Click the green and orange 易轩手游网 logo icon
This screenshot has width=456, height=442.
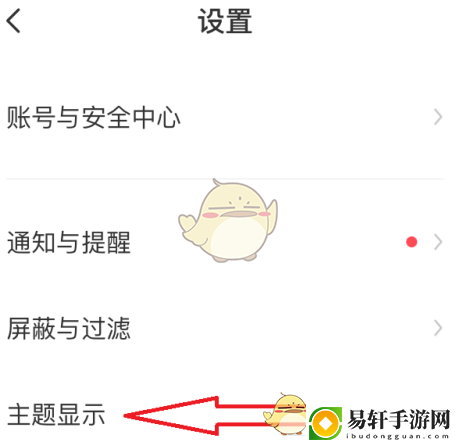coord(325,423)
